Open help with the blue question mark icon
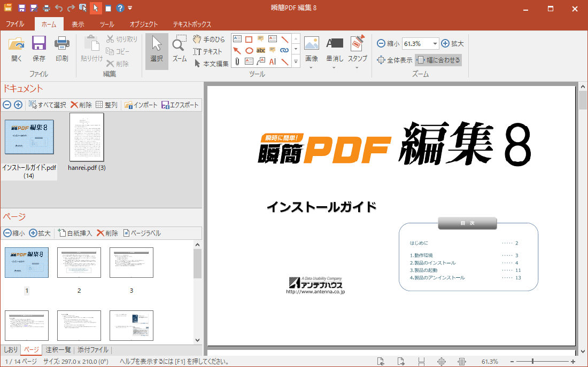The image size is (588, 367). click(x=120, y=8)
